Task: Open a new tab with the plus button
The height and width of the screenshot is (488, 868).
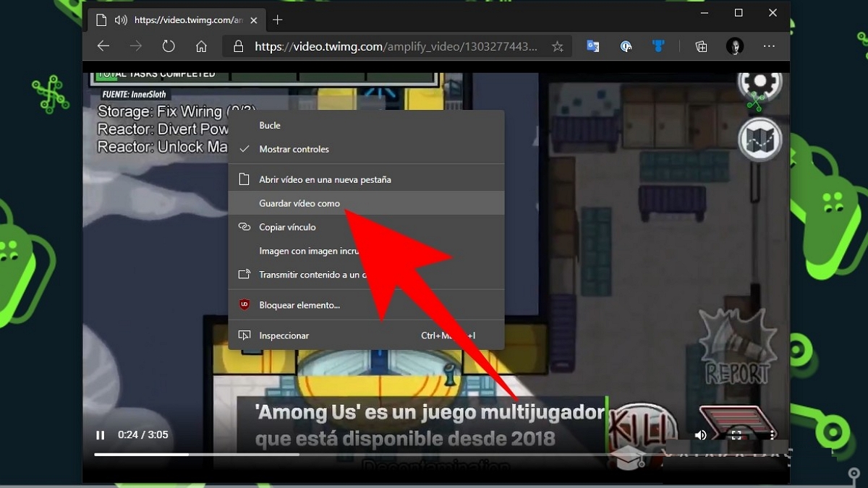Action: click(x=278, y=20)
